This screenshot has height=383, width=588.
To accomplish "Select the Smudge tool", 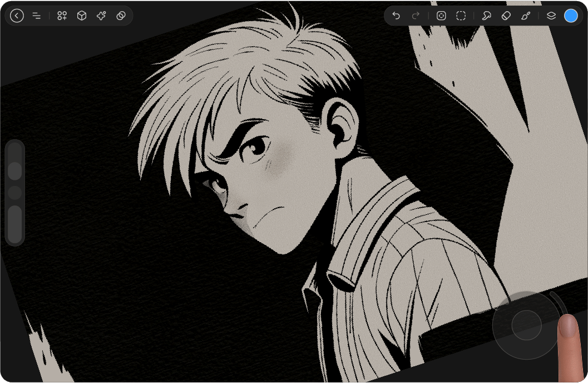I will point(486,16).
